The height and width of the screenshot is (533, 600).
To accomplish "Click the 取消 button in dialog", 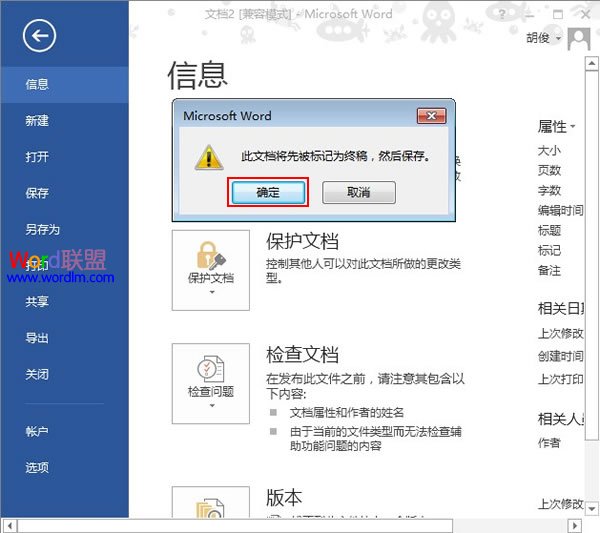I will 359,192.
